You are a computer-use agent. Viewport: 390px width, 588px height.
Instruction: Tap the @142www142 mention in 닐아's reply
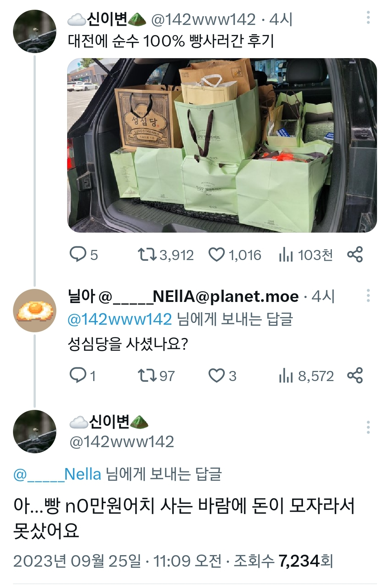point(120,319)
